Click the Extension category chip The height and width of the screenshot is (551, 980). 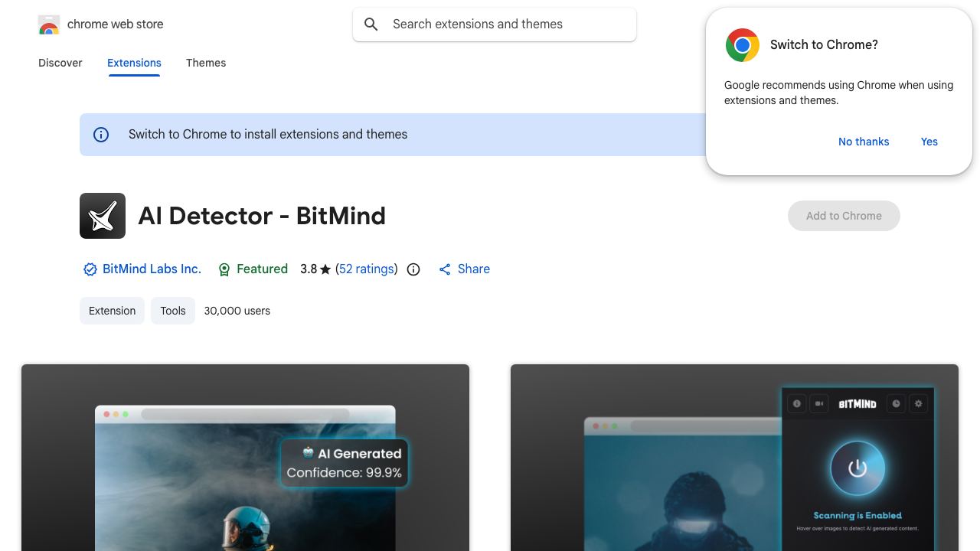(112, 311)
